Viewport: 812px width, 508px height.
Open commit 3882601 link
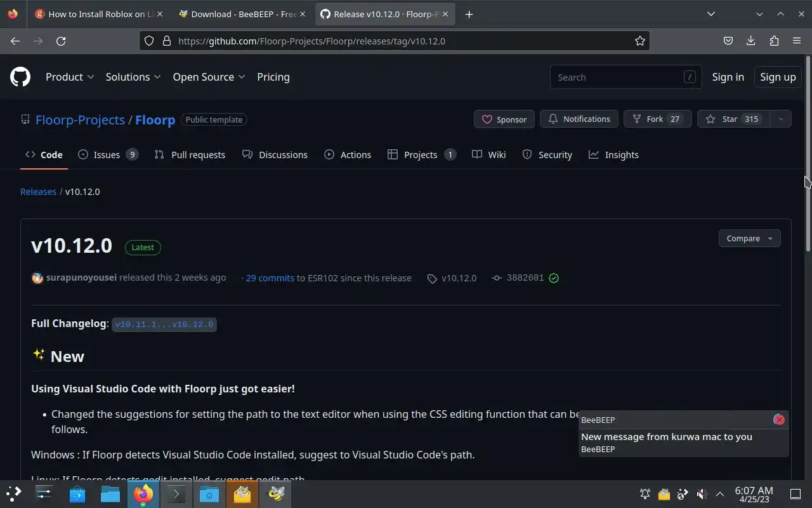[x=525, y=277]
